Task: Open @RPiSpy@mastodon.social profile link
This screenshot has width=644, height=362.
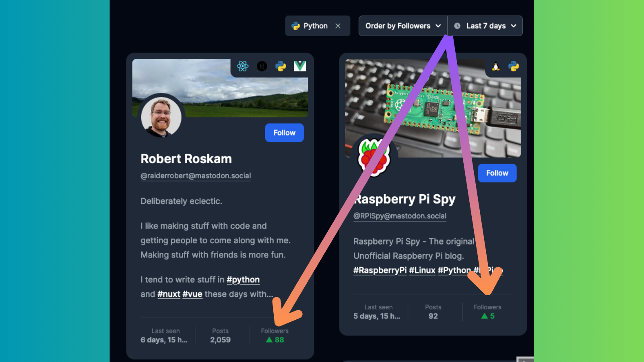Action: [400, 216]
